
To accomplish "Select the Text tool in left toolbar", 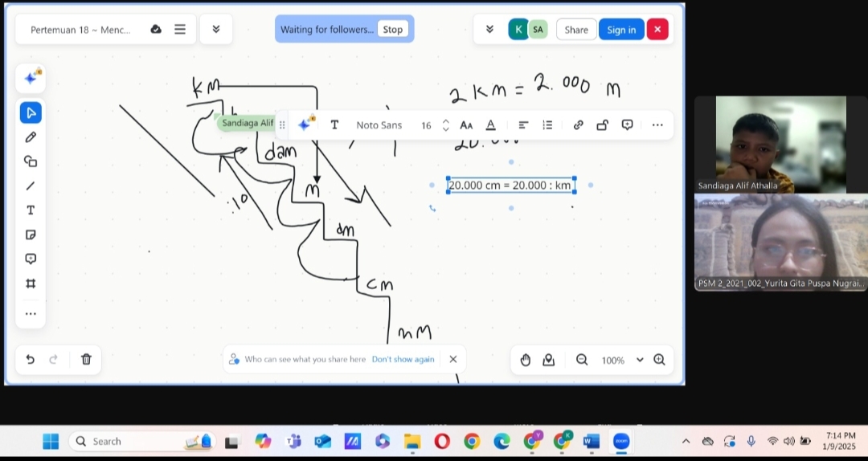I will click(x=31, y=210).
